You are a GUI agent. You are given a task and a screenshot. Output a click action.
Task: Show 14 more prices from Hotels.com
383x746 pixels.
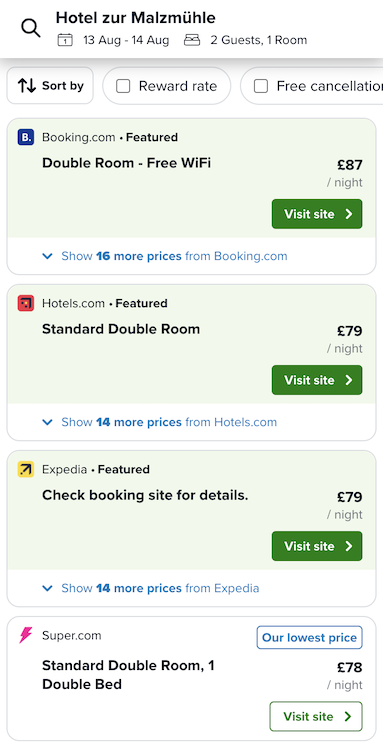coord(159,422)
